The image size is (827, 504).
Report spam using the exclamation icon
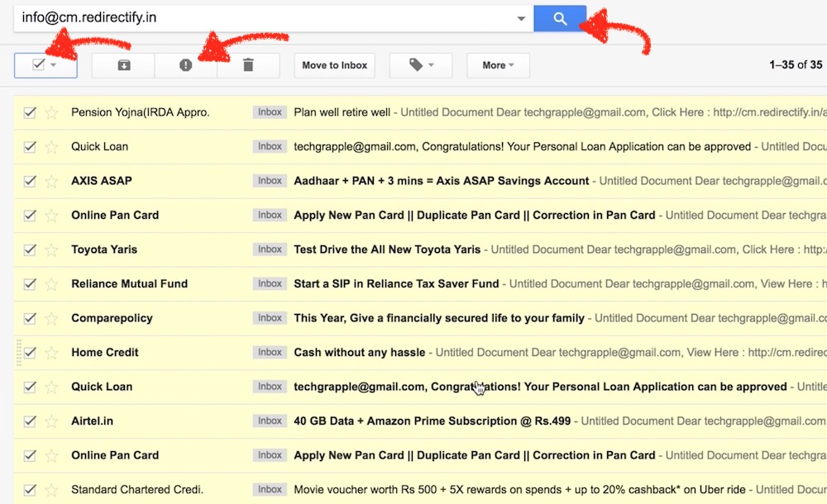pos(185,65)
